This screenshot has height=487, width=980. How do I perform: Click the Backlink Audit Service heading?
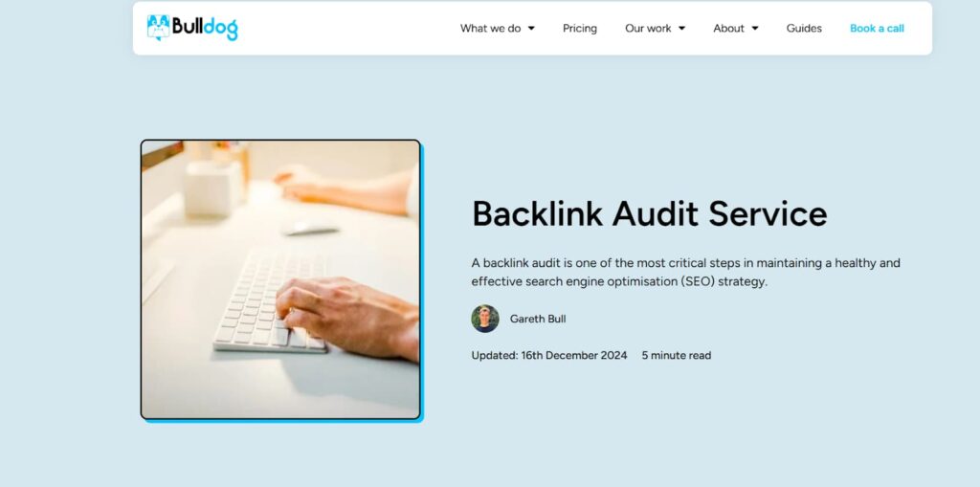(x=650, y=213)
